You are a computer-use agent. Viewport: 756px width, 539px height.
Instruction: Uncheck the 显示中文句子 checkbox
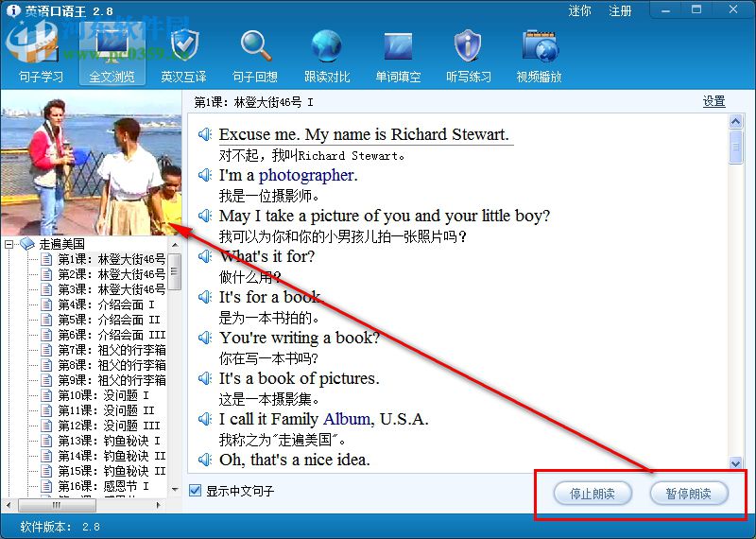coord(195,491)
